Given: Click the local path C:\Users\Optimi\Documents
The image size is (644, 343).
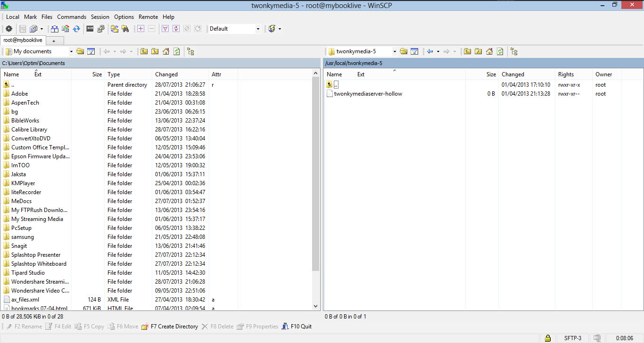Looking at the screenshot, I should (x=33, y=63).
